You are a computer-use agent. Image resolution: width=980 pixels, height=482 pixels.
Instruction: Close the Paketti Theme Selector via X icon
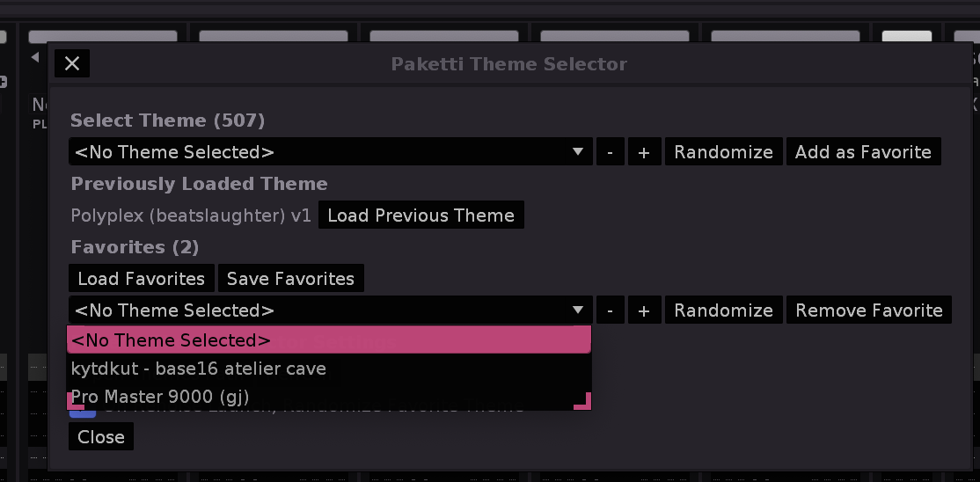click(x=72, y=63)
